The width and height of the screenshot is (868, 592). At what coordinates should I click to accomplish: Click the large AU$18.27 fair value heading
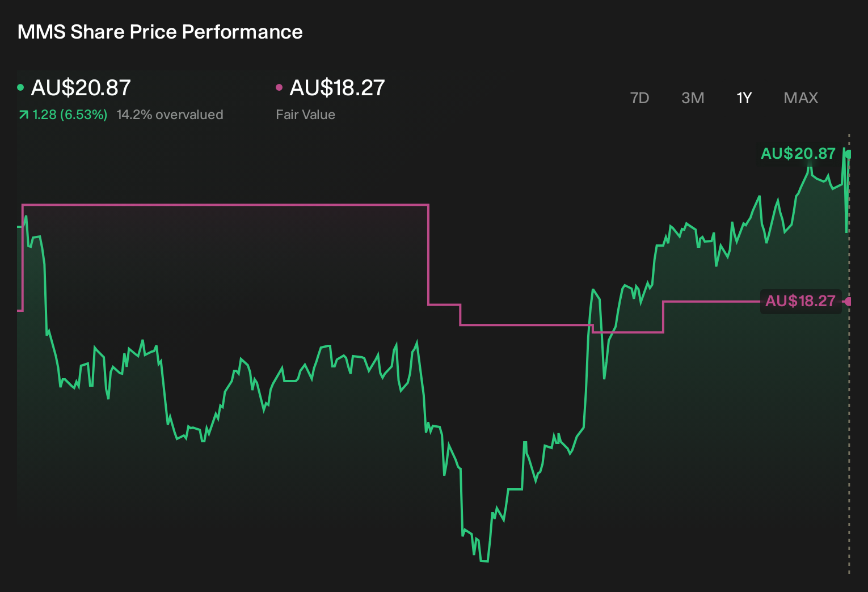337,87
